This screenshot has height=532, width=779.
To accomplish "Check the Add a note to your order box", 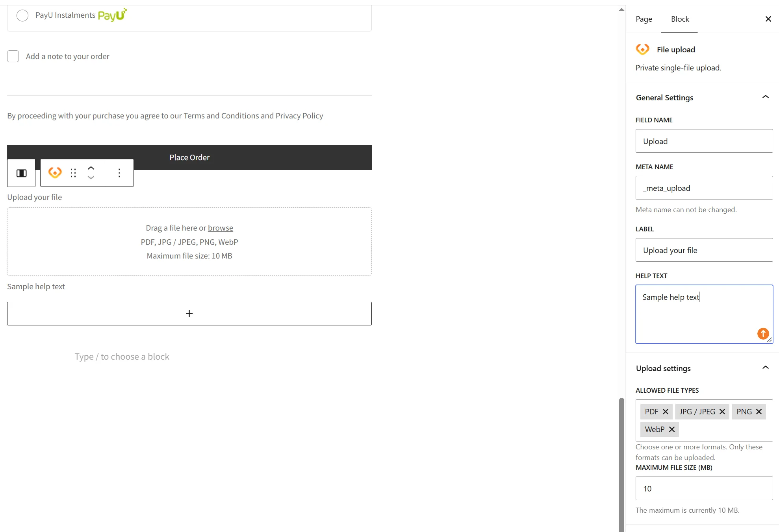I will [x=13, y=56].
